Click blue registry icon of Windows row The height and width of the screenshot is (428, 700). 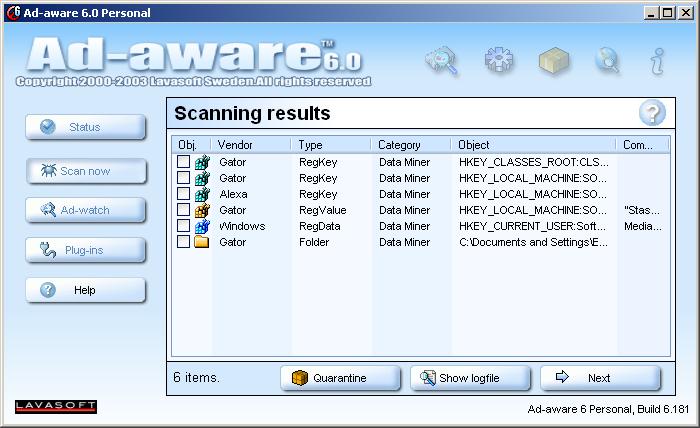coord(202,226)
